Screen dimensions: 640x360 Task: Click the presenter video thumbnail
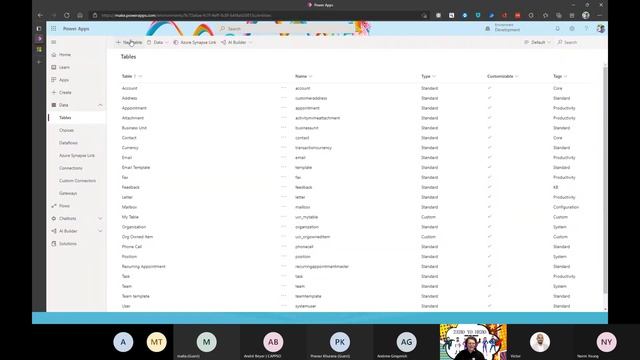point(473,342)
